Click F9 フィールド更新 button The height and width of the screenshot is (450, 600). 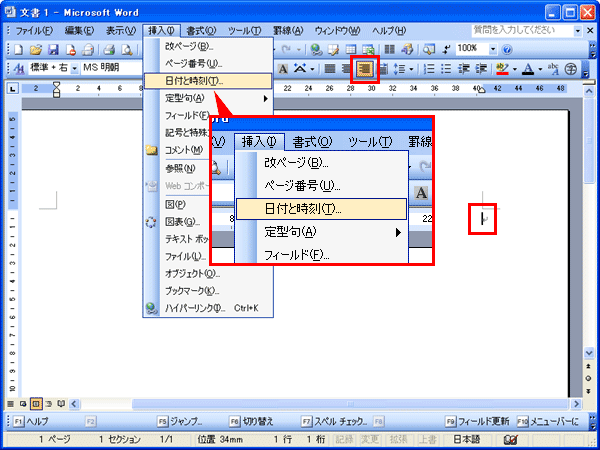478,421
